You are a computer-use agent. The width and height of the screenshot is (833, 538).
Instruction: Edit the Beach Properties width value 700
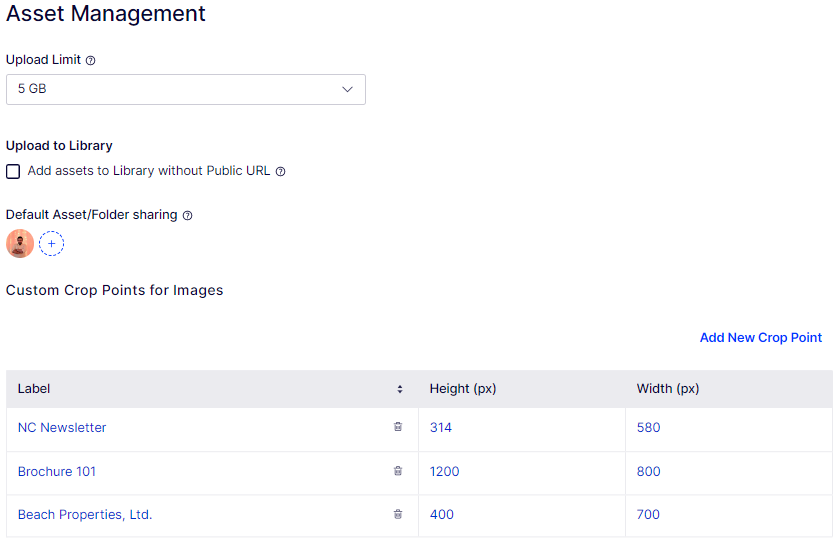click(x=648, y=515)
